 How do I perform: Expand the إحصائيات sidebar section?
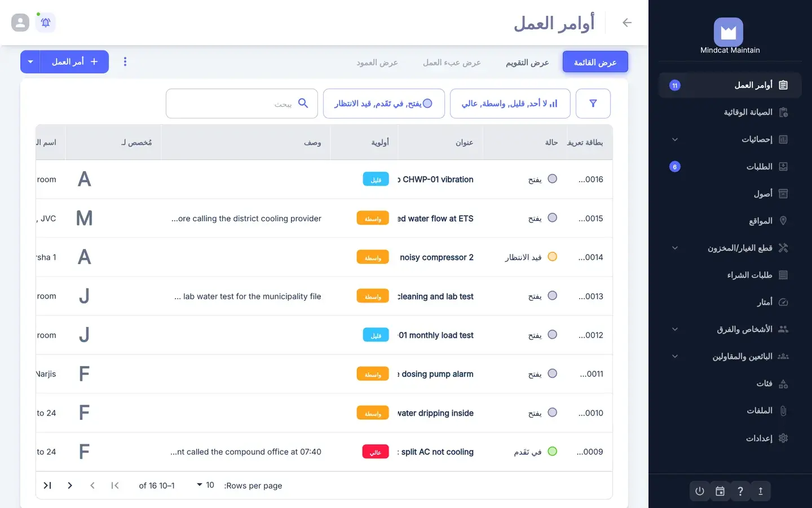click(x=730, y=139)
